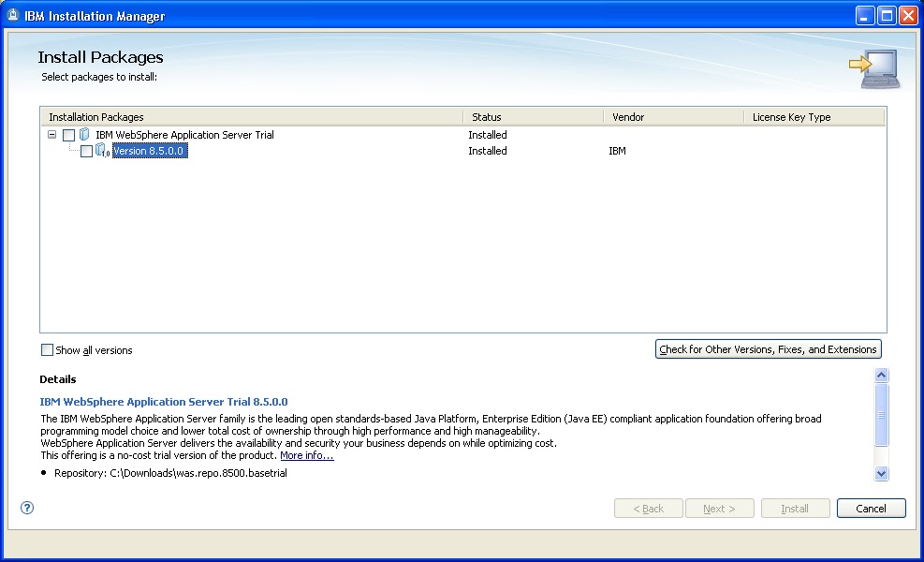Close the IBM Installation Manager window

click(908, 15)
